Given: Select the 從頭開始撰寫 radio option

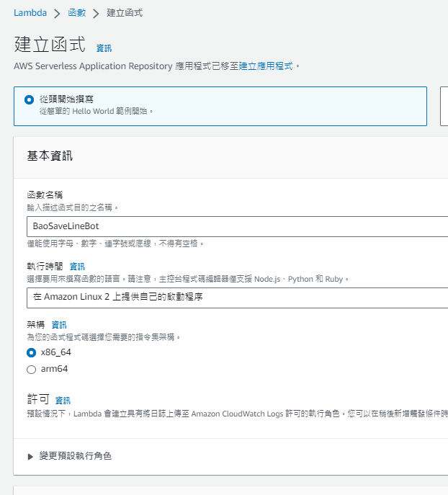Looking at the screenshot, I should (29, 99).
